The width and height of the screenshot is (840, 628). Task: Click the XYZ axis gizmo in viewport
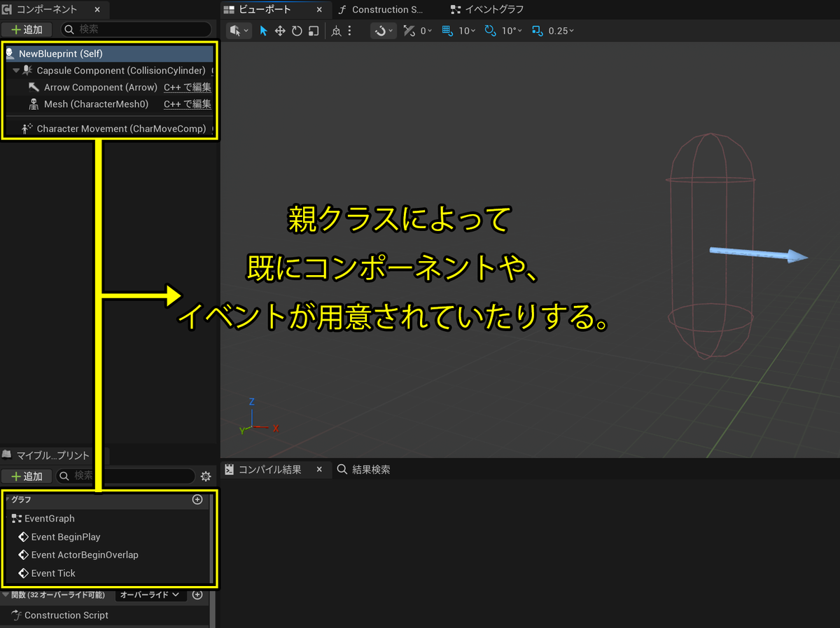point(259,417)
